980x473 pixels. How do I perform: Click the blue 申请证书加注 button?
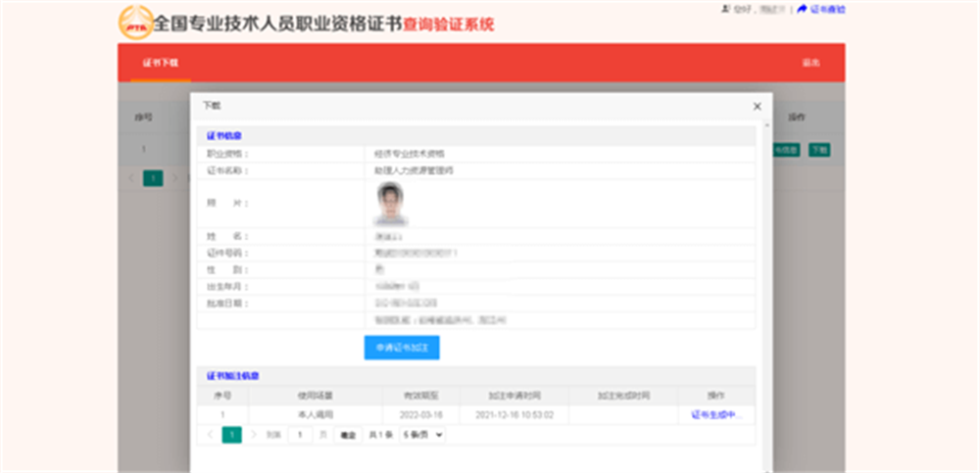(402, 348)
